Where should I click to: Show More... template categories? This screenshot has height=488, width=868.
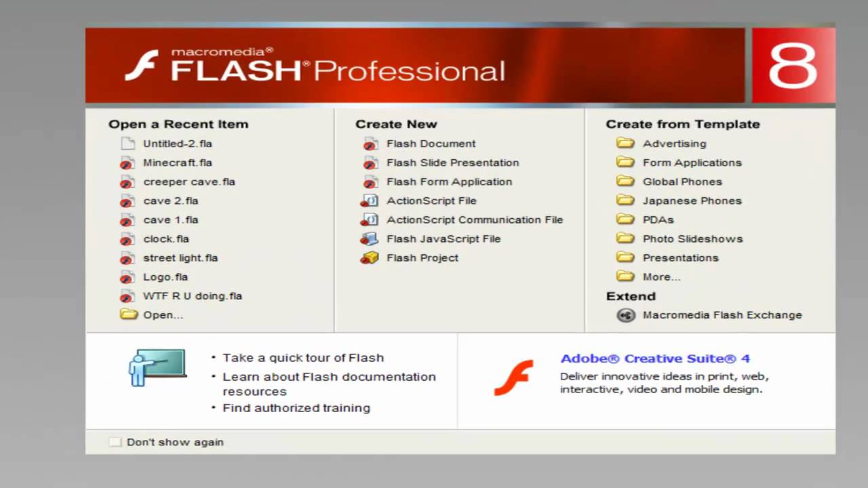(x=662, y=277)
